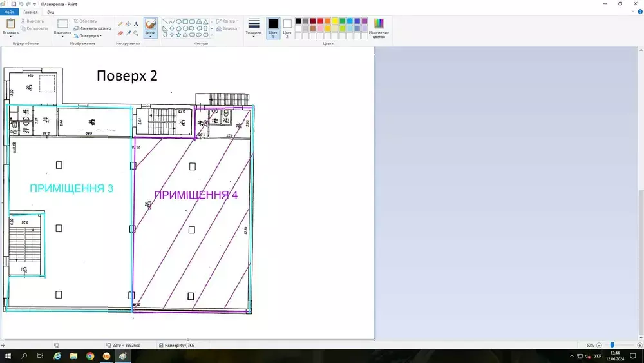Switch to the Вид tab
This screenshot has width=644, height=363.
pyautogui.click(x=50, y=12)
